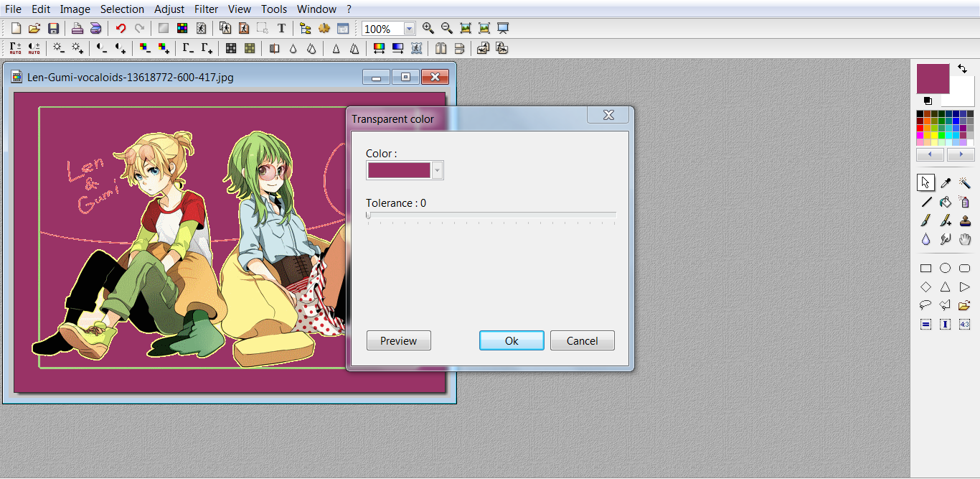Select the Pipette eyedropper tool
The image size is (980, 479).
tap(946, 183)
